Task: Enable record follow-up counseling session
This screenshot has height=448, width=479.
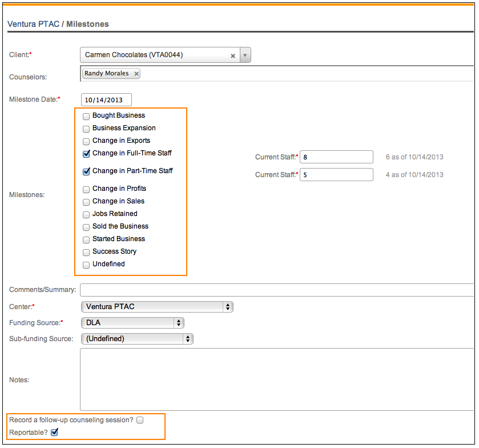Action: pyautogui.click(x=140, y=420)
